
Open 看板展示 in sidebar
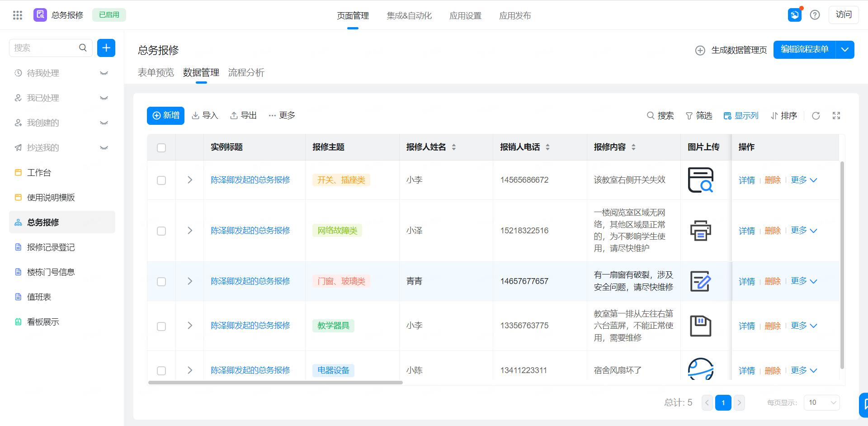pyautogui.click(x=62, y=322)
